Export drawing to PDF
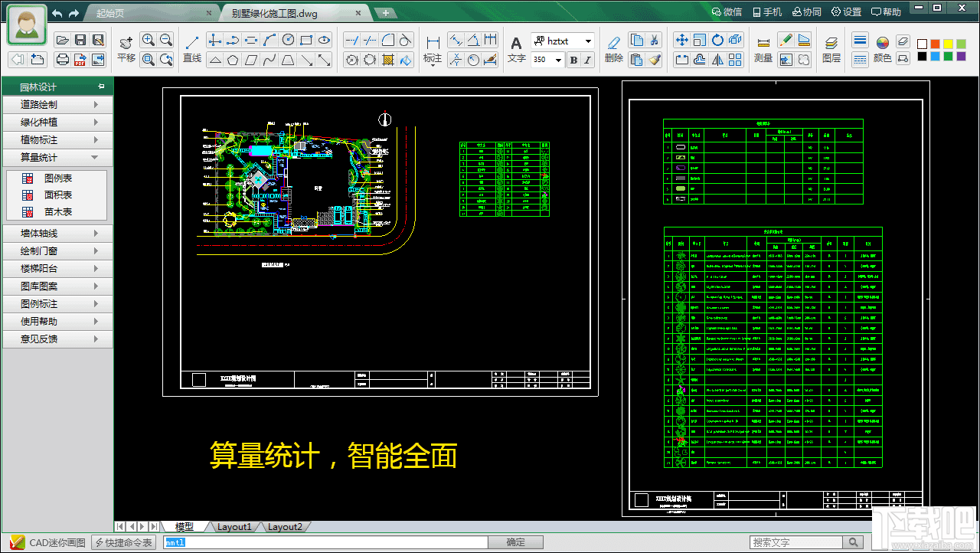The height and width of the screenshot is (553, 980). pos(80,60)
